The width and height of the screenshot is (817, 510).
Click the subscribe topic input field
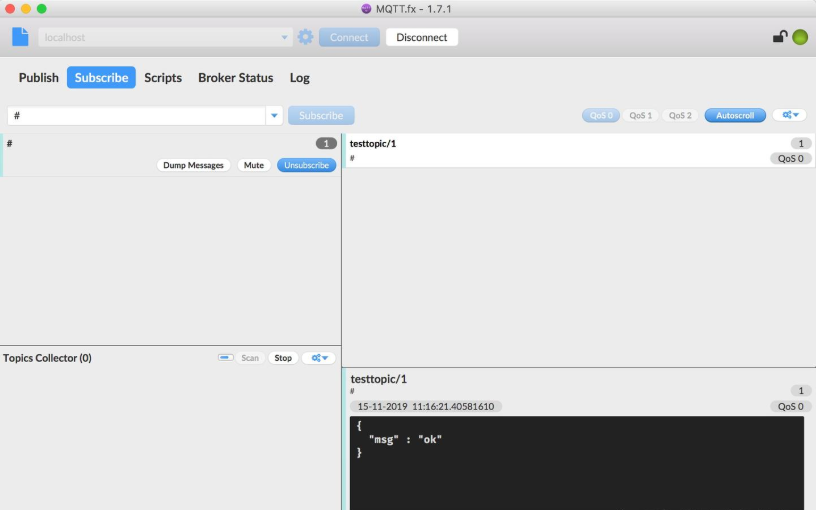point(137,116)
